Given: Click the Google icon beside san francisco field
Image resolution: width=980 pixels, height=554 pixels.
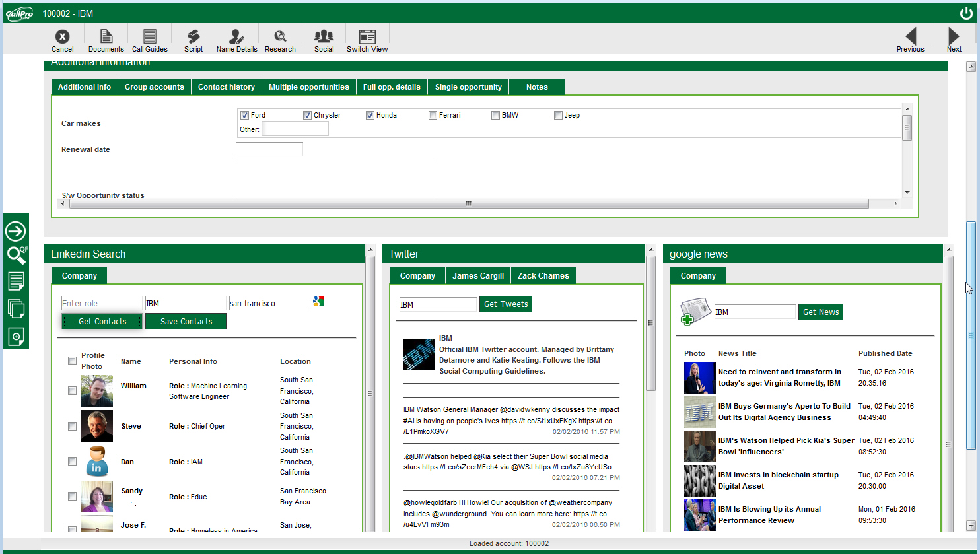Looking at the screenshot, I should click(318, 301).
